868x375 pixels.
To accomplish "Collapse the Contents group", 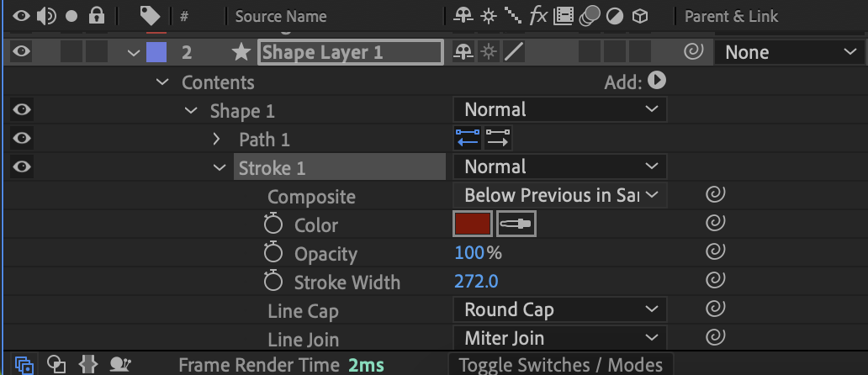I will pyautogui.click(x=162, y=82).
